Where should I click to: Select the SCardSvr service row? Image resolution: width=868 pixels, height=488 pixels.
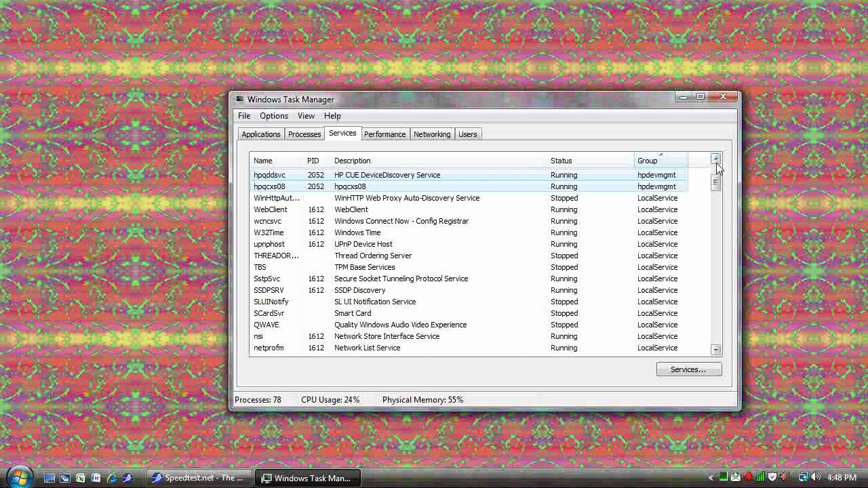pyautogui.click(x=469, y=313)
